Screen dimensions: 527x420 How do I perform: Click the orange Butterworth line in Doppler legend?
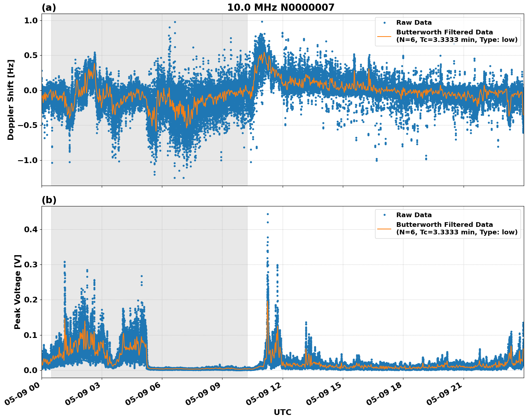tap(384, 36)
